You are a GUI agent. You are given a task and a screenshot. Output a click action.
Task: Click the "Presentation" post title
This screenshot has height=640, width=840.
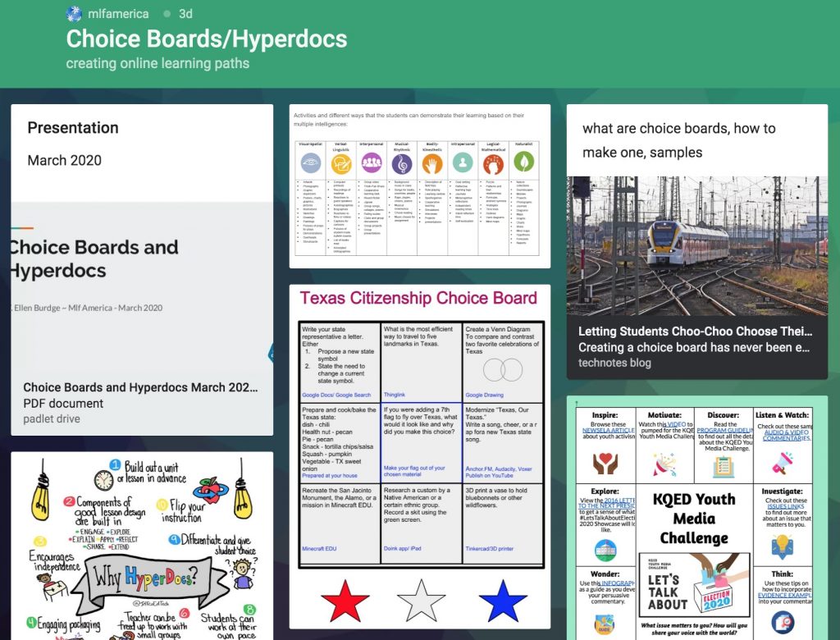point(73,127)
